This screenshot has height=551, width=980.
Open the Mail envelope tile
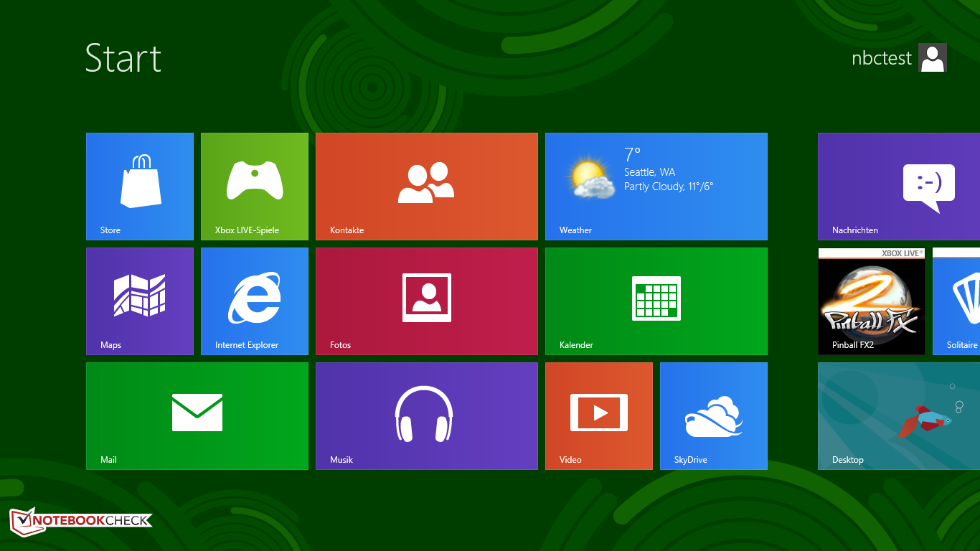[x=197, y=416]
